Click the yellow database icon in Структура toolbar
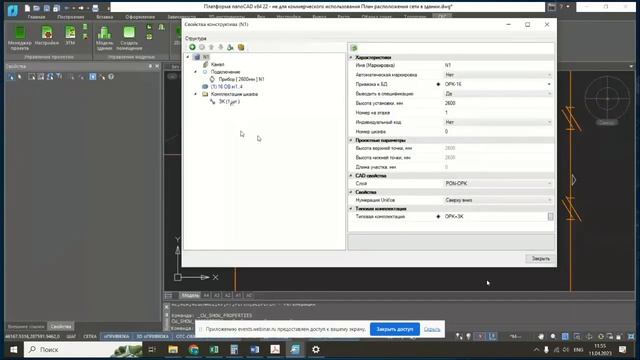The width and height of the screenshot is (640, 360). (x=241, y=47)
